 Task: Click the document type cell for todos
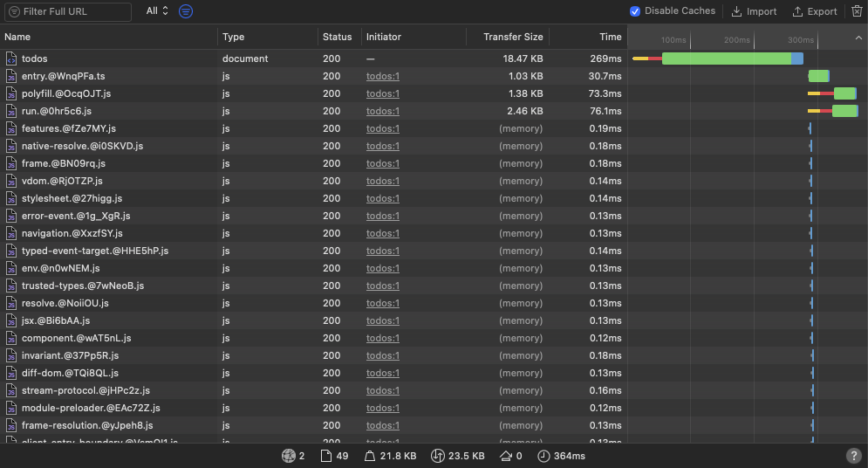point(245,58)
